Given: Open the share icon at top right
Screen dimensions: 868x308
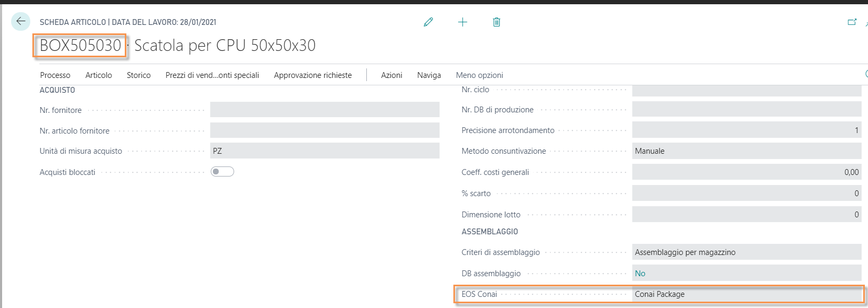Looking at the screenshot, I should pyautogui.click(x=852, y=22).
